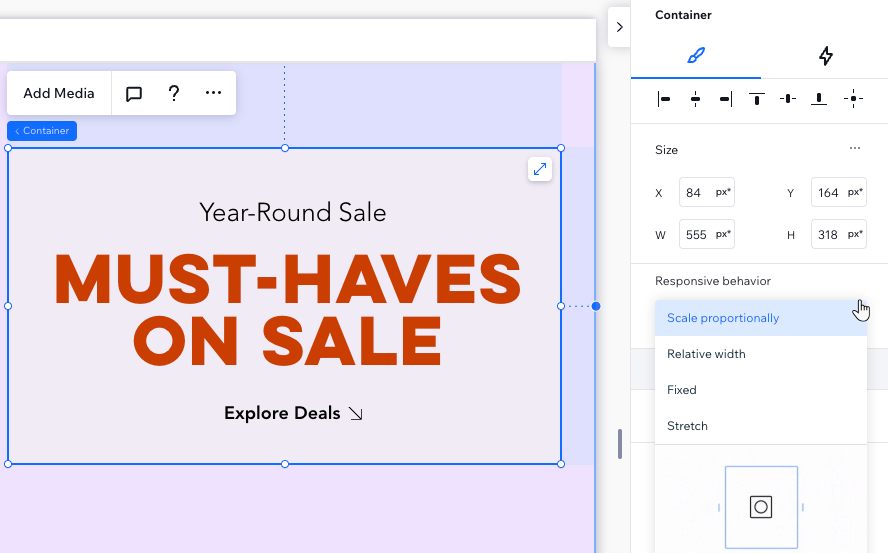Align container to vertical middle

[x=788, y=99]
